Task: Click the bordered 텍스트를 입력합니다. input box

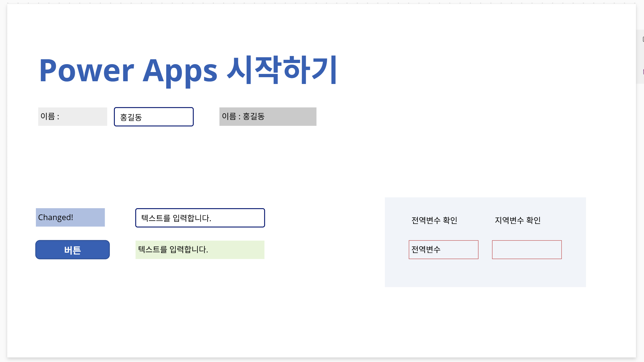Action: [x=200, y=218]
